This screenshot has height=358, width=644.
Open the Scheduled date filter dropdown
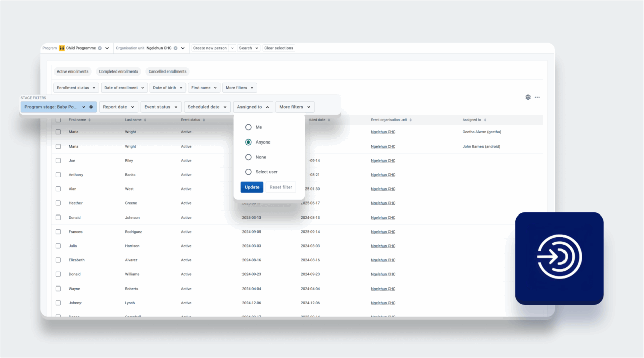click(207, 107)
